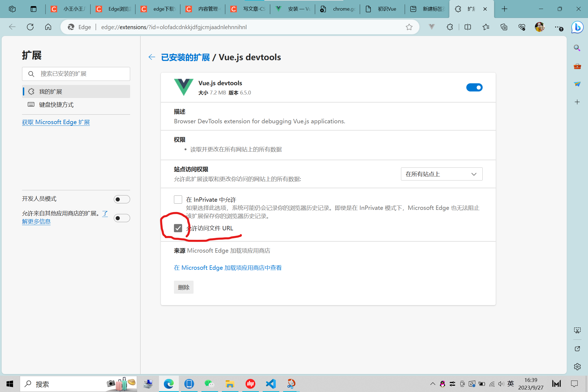Close the current 扩展 tab
The width and height of the screenshot is (588, 392).
coord(485,9)
